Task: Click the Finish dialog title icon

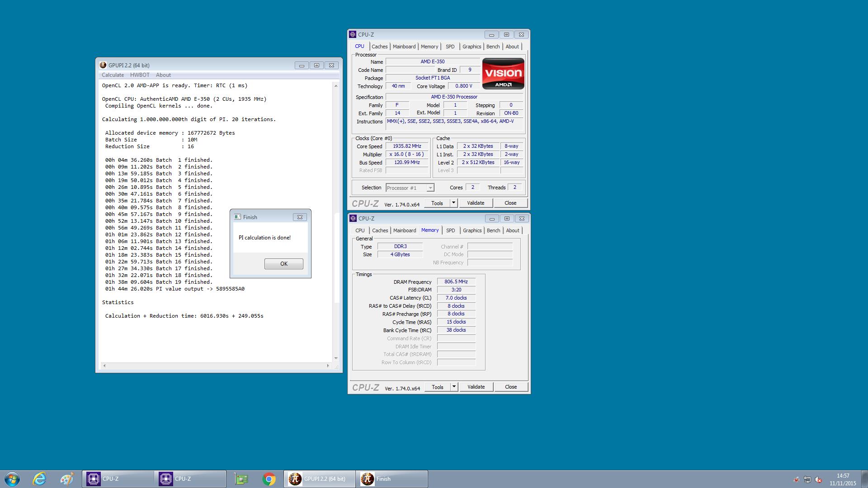Action: [237, 217]
